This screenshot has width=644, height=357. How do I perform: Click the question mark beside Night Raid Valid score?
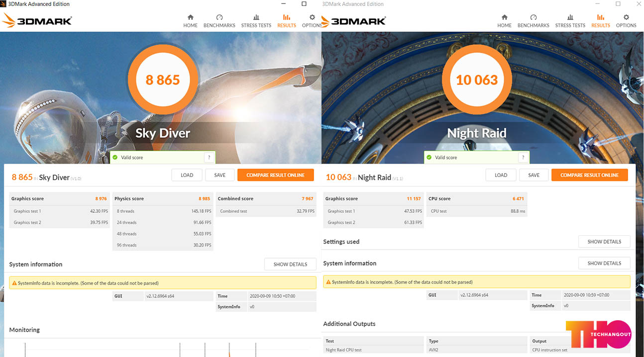click(523, 157)
